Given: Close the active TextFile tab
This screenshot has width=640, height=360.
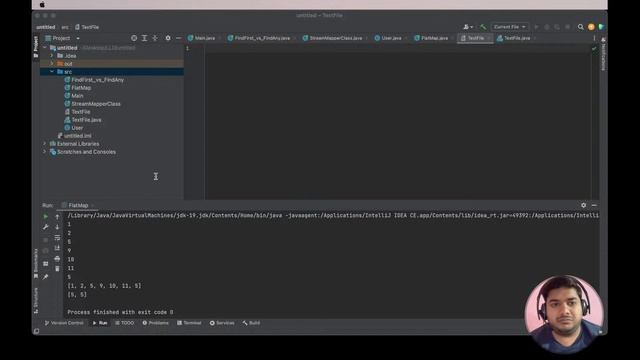Looking at the screenshot, I should point(489,38).
